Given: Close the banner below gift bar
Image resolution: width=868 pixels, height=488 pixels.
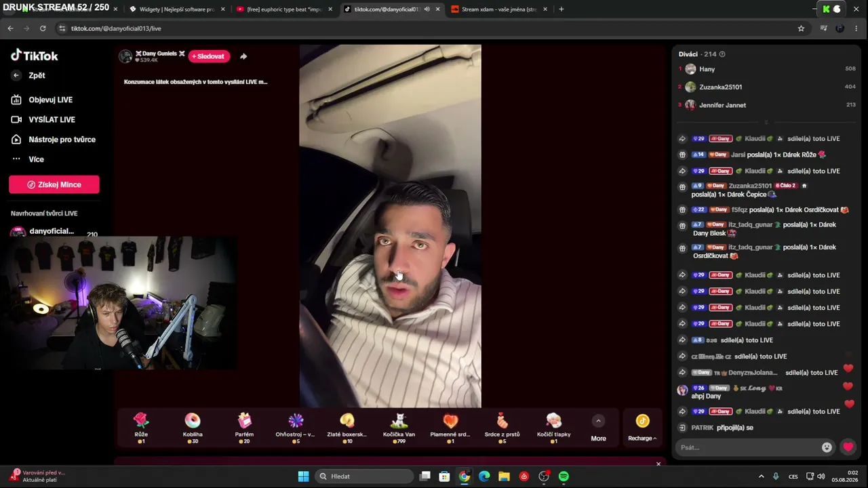Looking at the screenshot, I should (x=658, y=464).
